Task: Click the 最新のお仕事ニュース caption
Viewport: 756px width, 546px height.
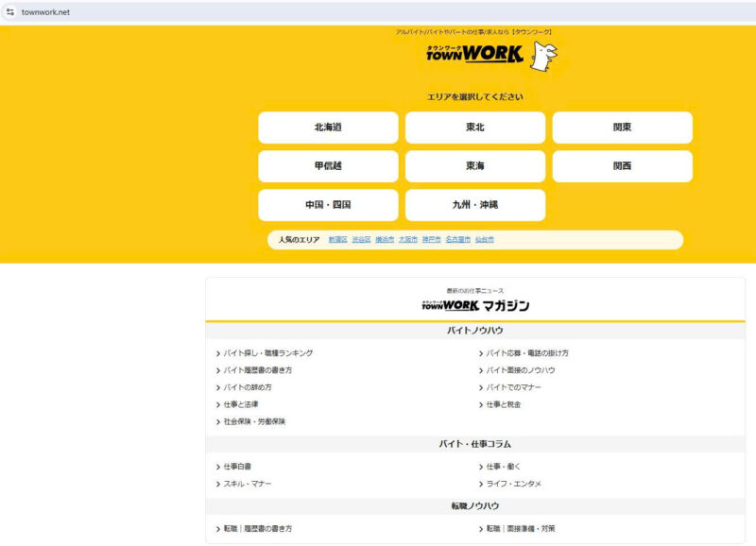Action: point(475,291)
